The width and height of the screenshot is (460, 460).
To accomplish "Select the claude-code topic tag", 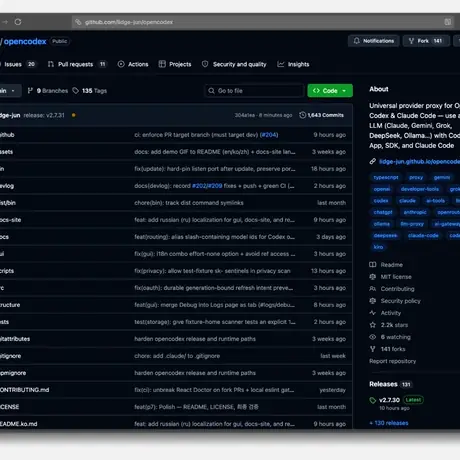I will (423, 236).
